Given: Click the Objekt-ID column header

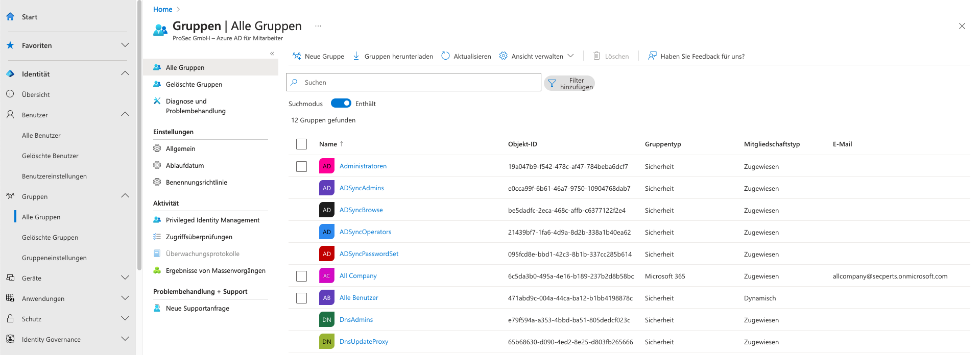Looking at the screenshot, I should tap(522, 144).
